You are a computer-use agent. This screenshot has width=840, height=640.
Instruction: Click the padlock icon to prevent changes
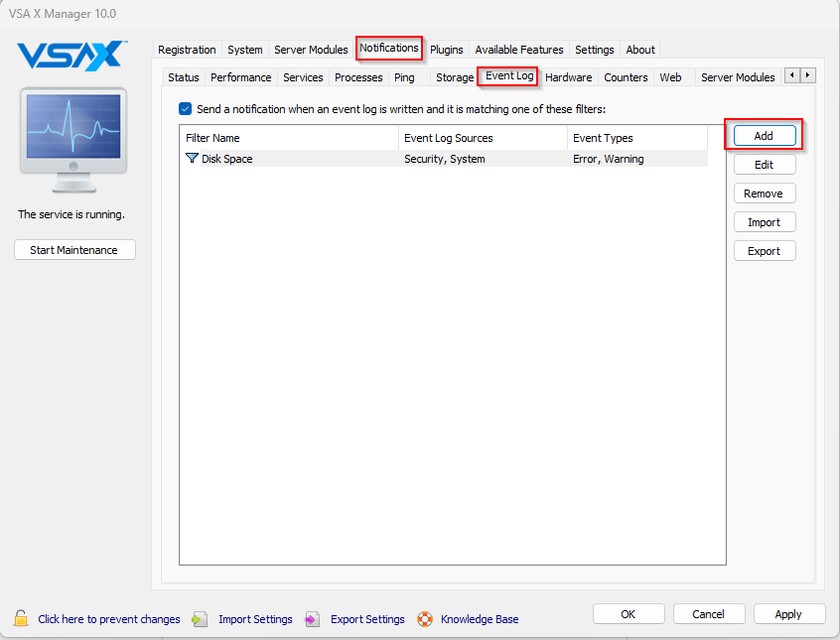click(21, 618)
